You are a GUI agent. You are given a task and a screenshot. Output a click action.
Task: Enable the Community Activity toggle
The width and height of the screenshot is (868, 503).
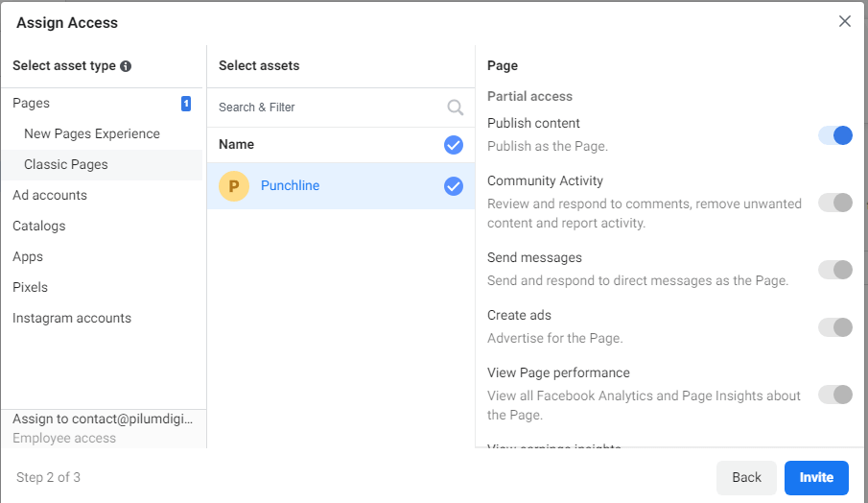(x=835, y=203)
